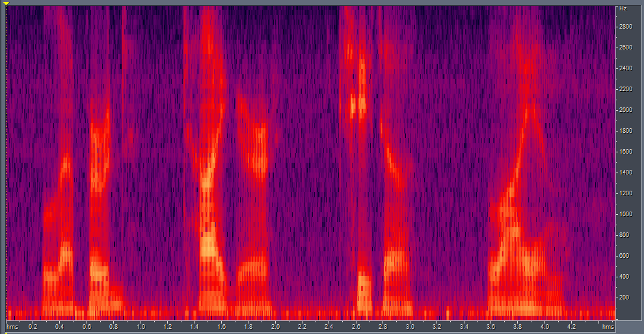Select the 2600 Hz label on frequency ruler
Image resolution: width=644 pixels, height=334 pixels.
point(626,48)
